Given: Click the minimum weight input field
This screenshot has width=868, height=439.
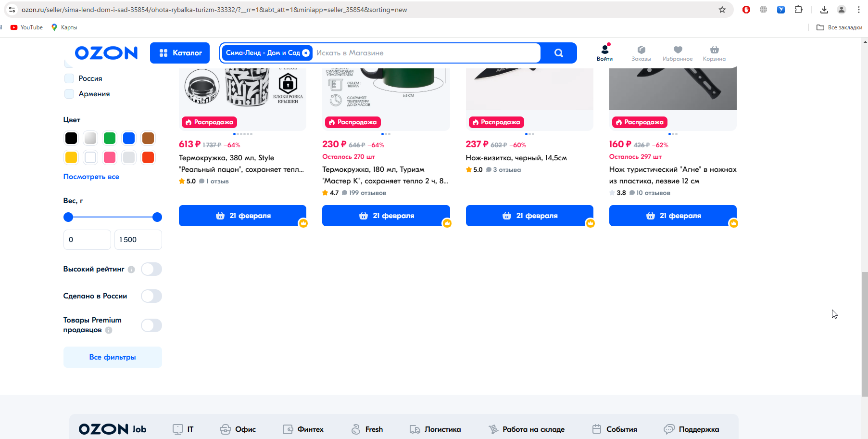Looking at the screenshot, I should [x=87, y=240].
